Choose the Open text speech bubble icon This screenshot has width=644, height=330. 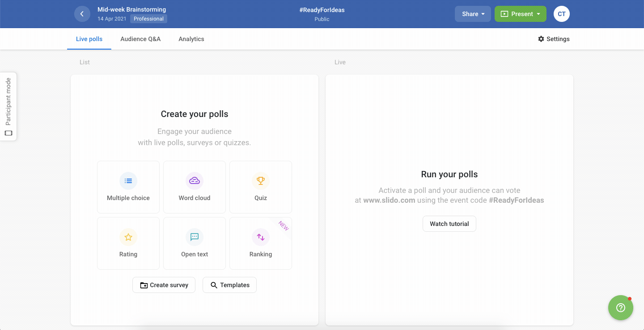point(195,237)
